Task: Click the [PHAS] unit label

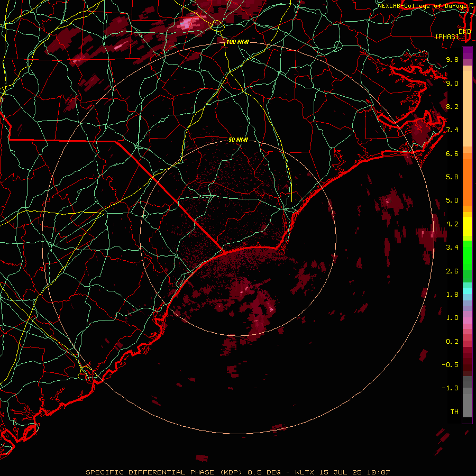Action: click(447, 36)
